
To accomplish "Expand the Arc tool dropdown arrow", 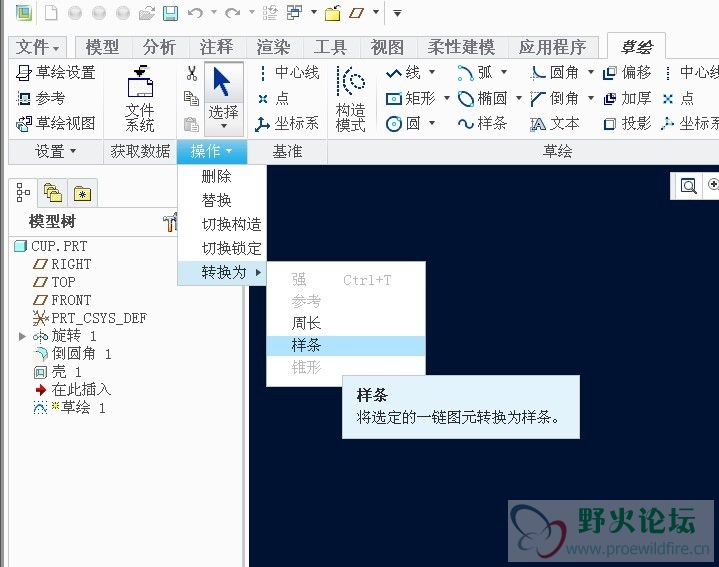I will click(x=504, y=72).
